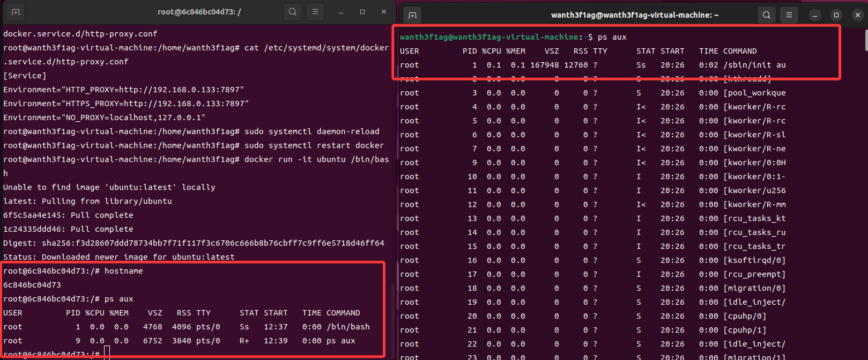Click the 'sudo systemctl restart docker' command line
Viewport: 868px width, 360px height.
194,145
